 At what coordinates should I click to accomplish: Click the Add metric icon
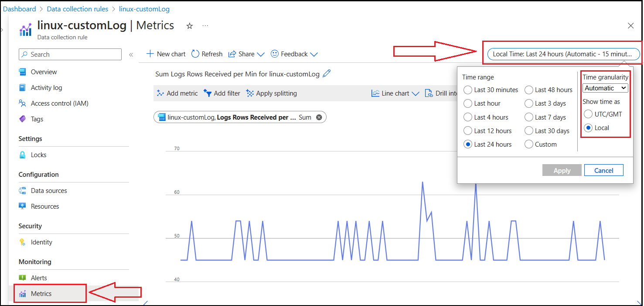(160, 93)
